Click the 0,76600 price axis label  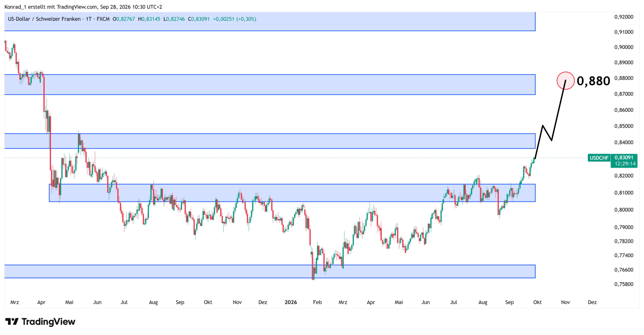[x=624, y=270]
